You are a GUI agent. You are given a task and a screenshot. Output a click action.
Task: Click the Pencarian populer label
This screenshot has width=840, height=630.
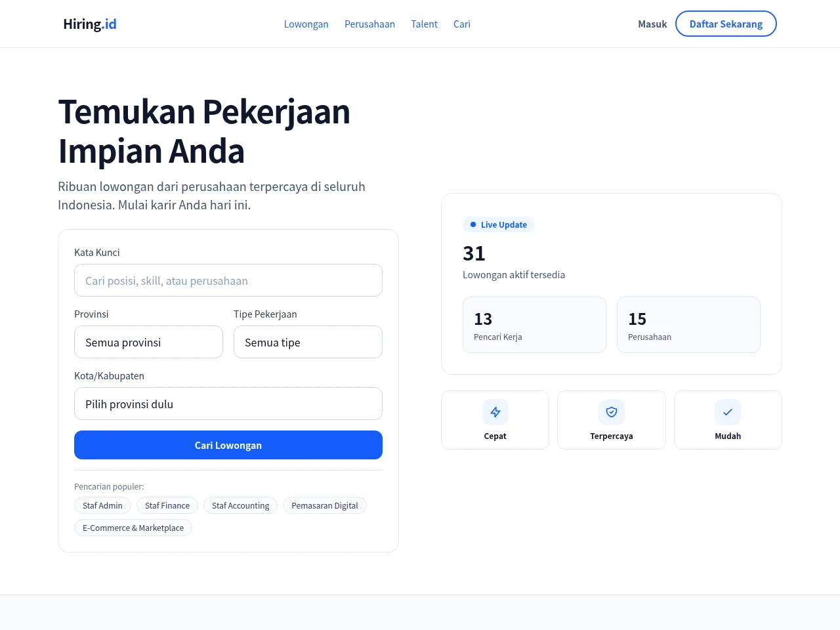pos(109,486)
